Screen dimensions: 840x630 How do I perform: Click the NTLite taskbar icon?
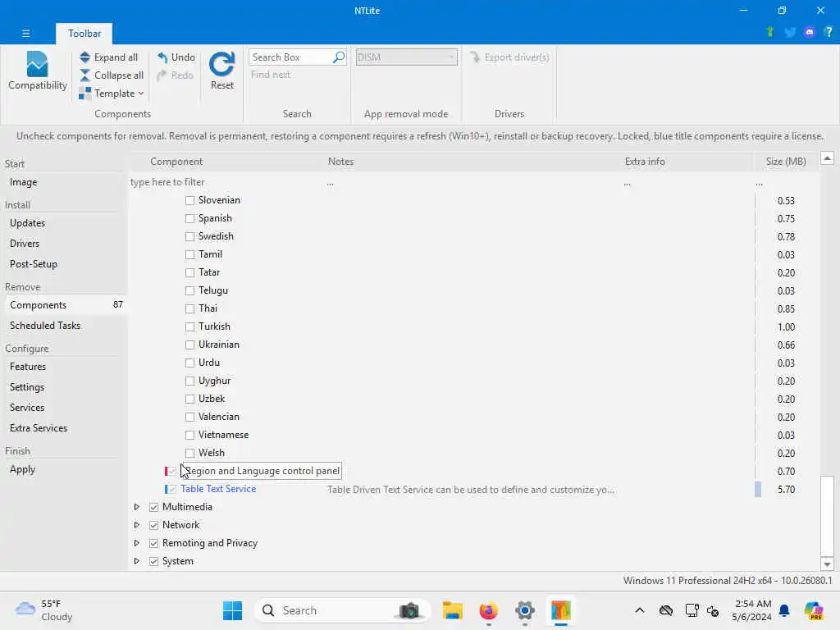click(561, 610)
